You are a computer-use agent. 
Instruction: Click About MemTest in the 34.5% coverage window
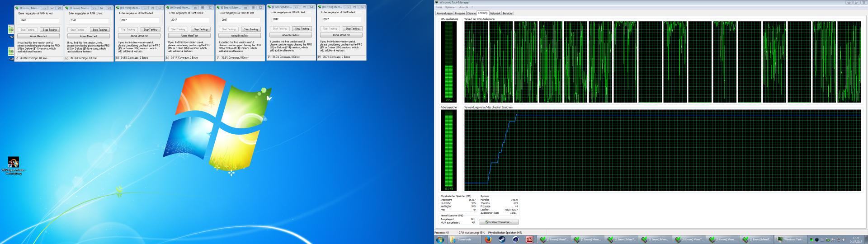[x=140, y=36]
